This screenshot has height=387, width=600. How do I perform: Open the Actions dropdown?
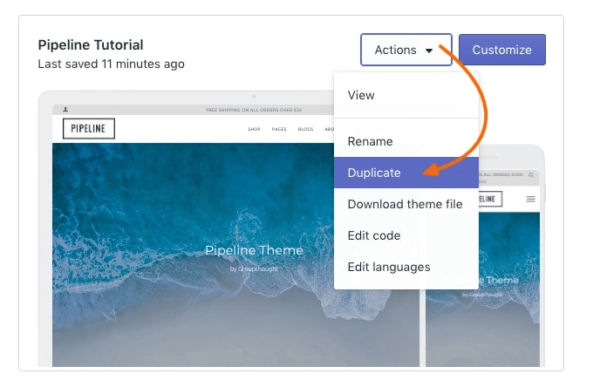coord(406,50)
